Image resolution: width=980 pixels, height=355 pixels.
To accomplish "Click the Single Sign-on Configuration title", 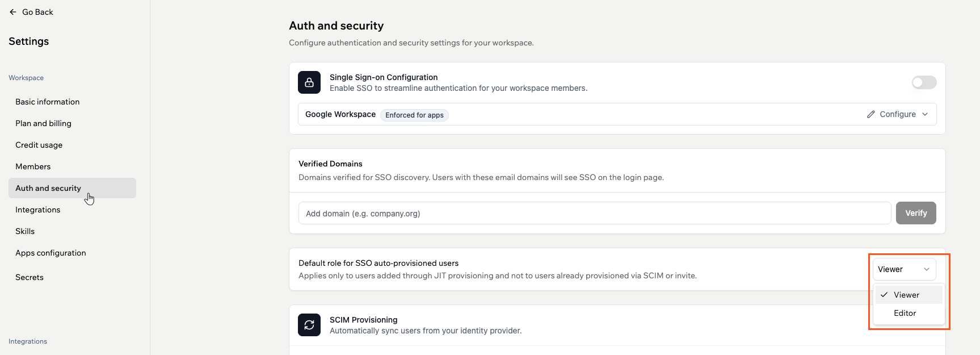I will pyautogui.click(x=384, y=77).
